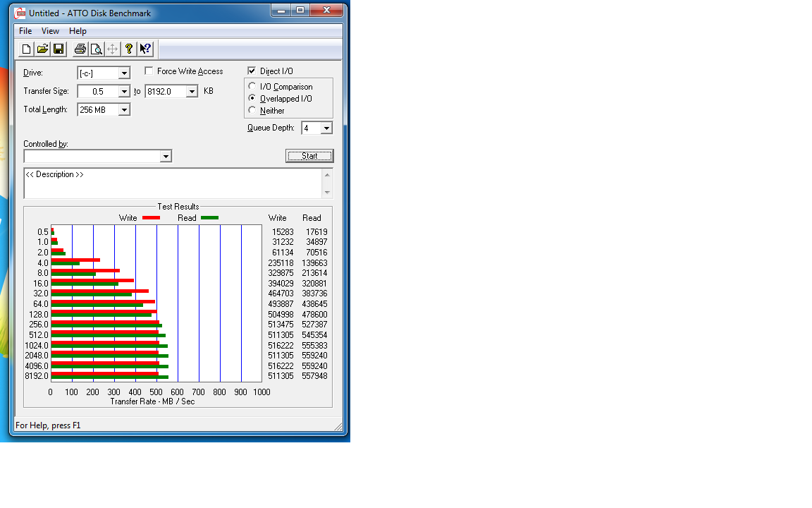Screen dimensions: 812x508
Task: Open About help question mark icon
Action: click(128, 49)
